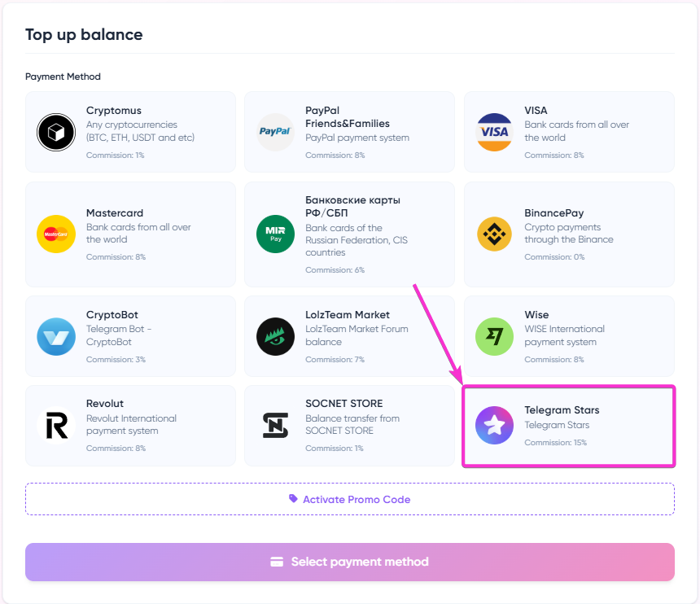The height and width of the screenshot is (604, 700).
Task: Choose the Cryptomus payment card
Action: pyautogui.click(x=130, y=132)
